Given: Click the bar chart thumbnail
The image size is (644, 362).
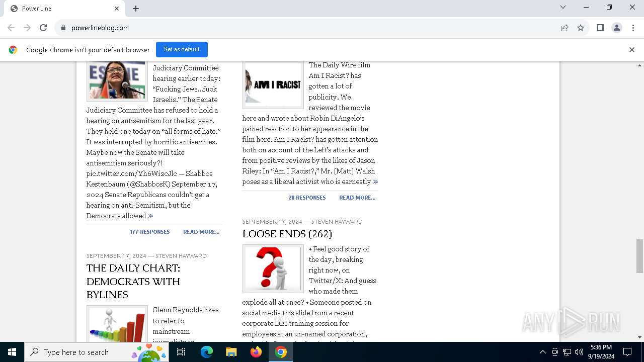Looking at the screenshot, I should pyautogui.click(x=117, y=323).
